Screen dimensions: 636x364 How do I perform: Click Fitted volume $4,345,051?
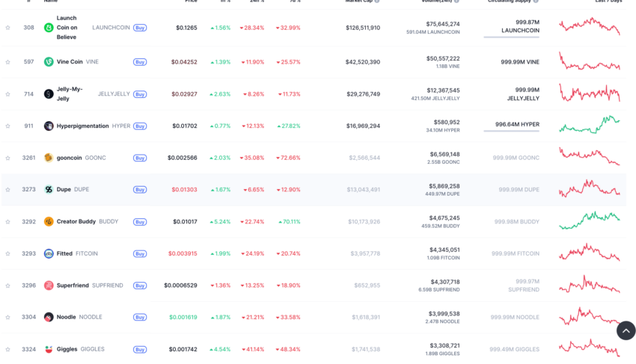(x=444, y=250)
